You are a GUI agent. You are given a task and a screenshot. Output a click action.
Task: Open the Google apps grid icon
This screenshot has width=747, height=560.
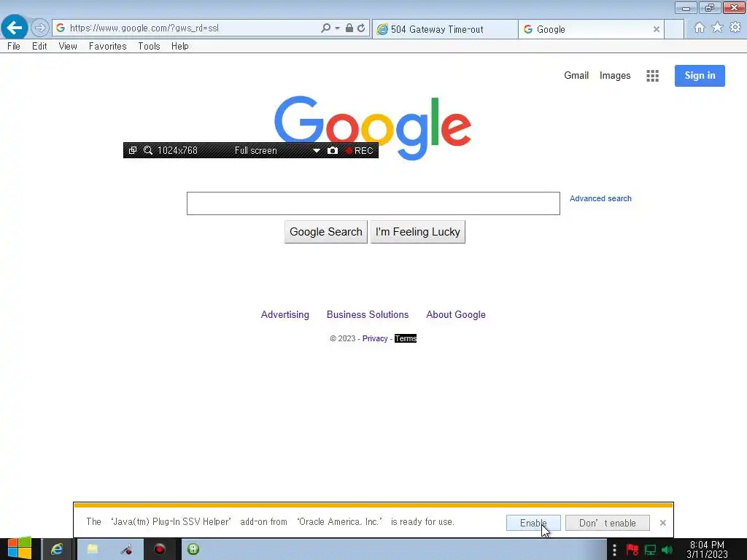coord(653,76)
